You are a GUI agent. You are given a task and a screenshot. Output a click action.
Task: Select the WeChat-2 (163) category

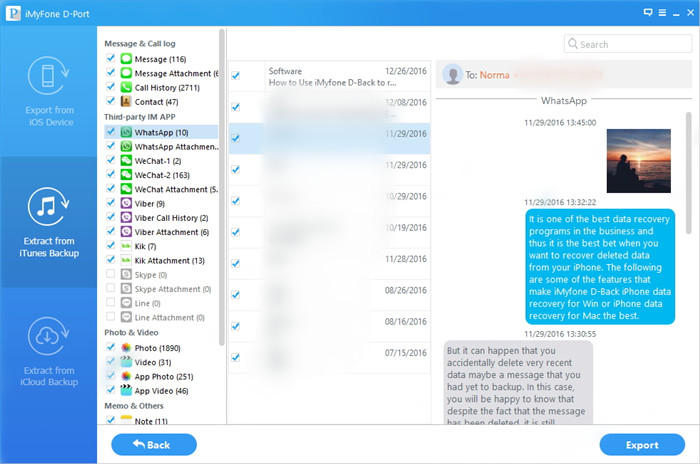[162, 175]
